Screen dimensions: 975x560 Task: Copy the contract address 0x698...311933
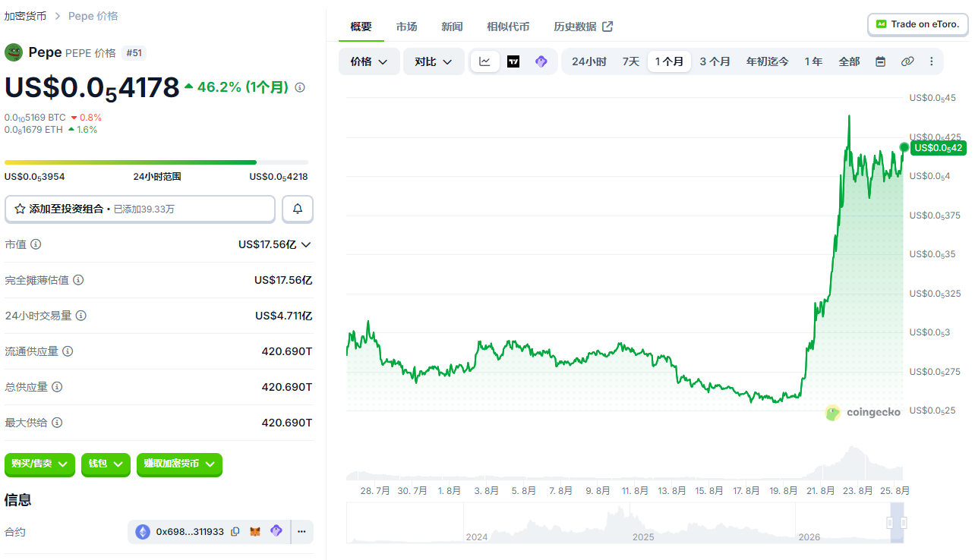point(235,532)
